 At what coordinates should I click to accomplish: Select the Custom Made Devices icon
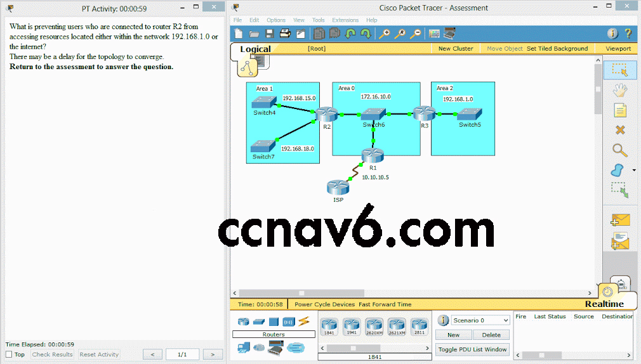276,348
